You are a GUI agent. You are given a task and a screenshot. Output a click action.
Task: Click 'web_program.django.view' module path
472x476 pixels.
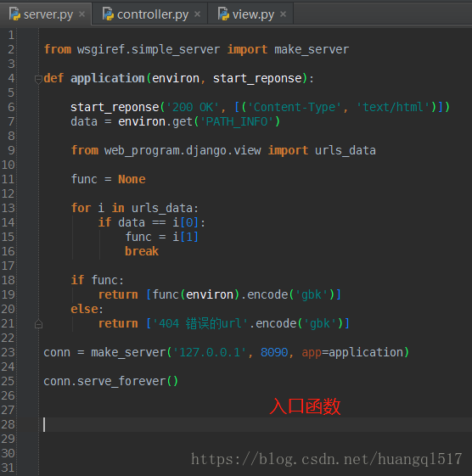[x=183, y=150]
